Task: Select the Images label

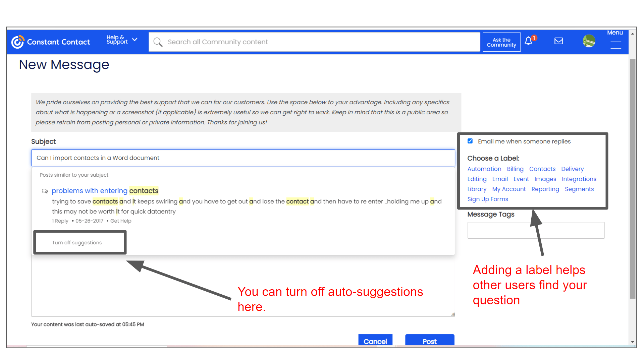Action: pyautogui.click(x=545, y=179)
